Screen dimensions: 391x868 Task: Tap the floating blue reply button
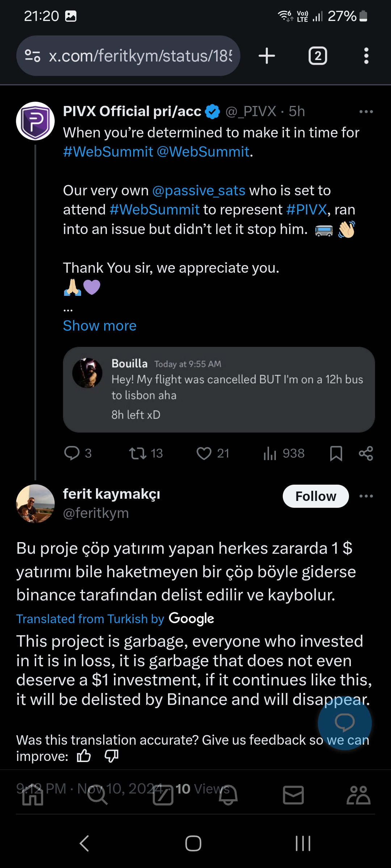(x=344, y=723)
